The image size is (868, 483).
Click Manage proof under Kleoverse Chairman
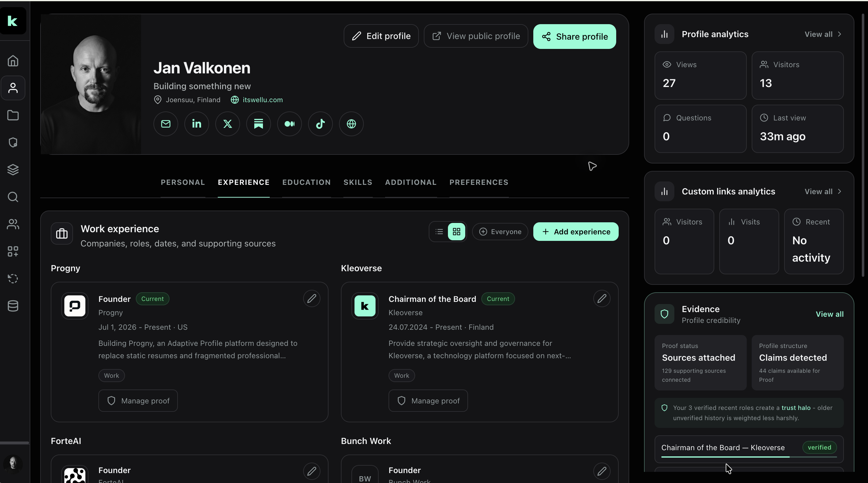[x=428, y=401]
